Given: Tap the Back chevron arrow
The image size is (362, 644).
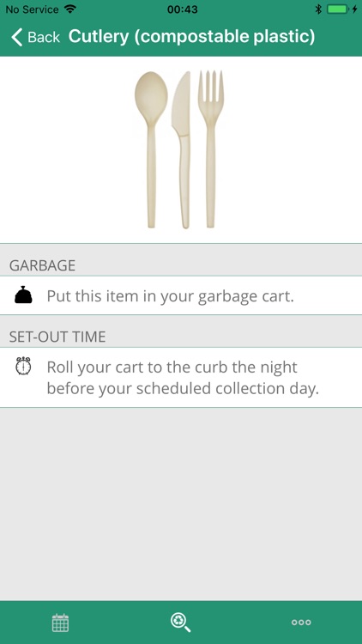Looking at the screenshot, I should [x=16, y=37].
